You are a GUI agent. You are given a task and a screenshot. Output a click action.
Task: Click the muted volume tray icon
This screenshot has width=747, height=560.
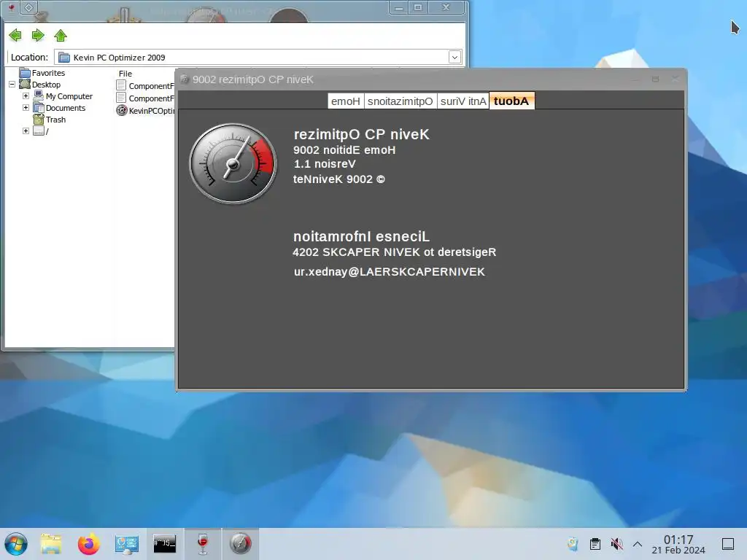(x=617, y=544)
